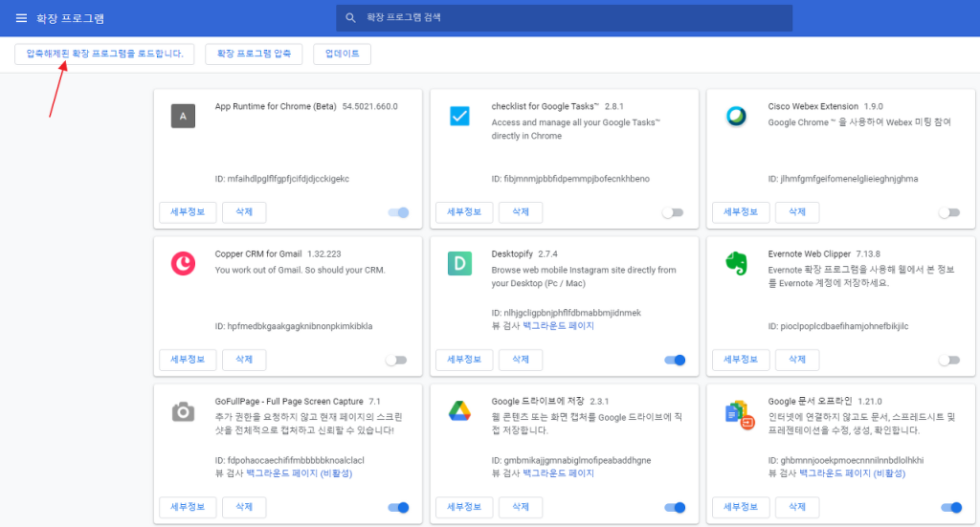This screenshot has height=527, width=980.
Task: Open 세부정보 for Evernote Web Clipper
Action: pyautogui.click(x=741, y=360)
